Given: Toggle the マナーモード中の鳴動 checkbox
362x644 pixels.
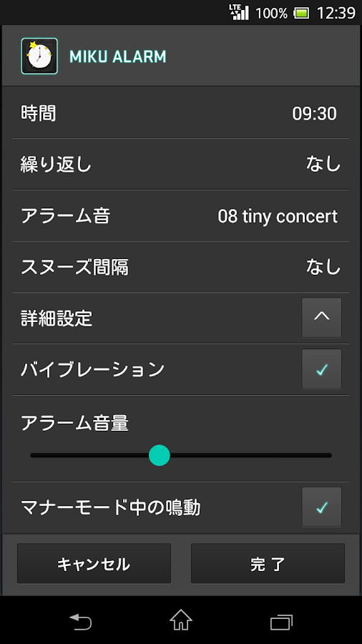Looking at the screenshot, I should 322,507.
